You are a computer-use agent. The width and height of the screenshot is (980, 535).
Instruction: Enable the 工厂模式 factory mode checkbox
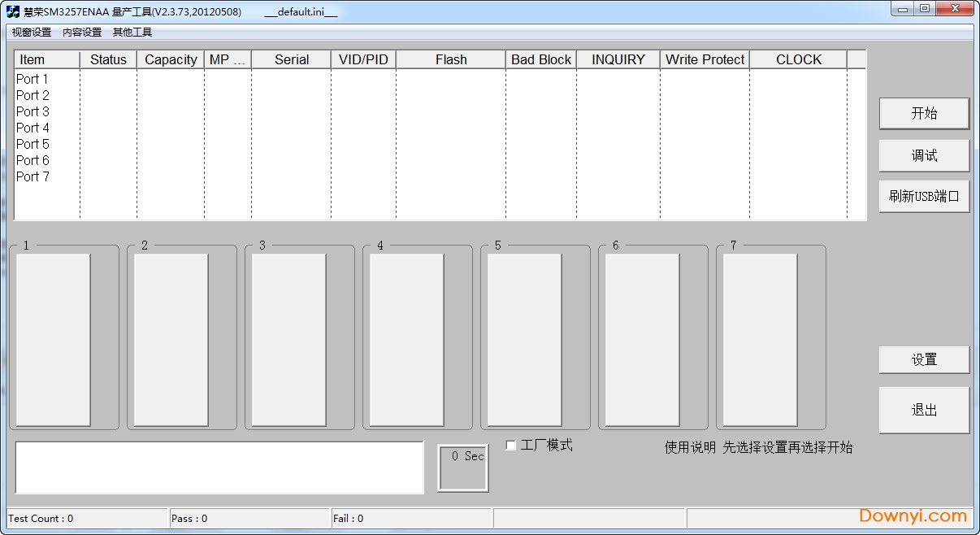pyautogui.click(x=511, y=446)
